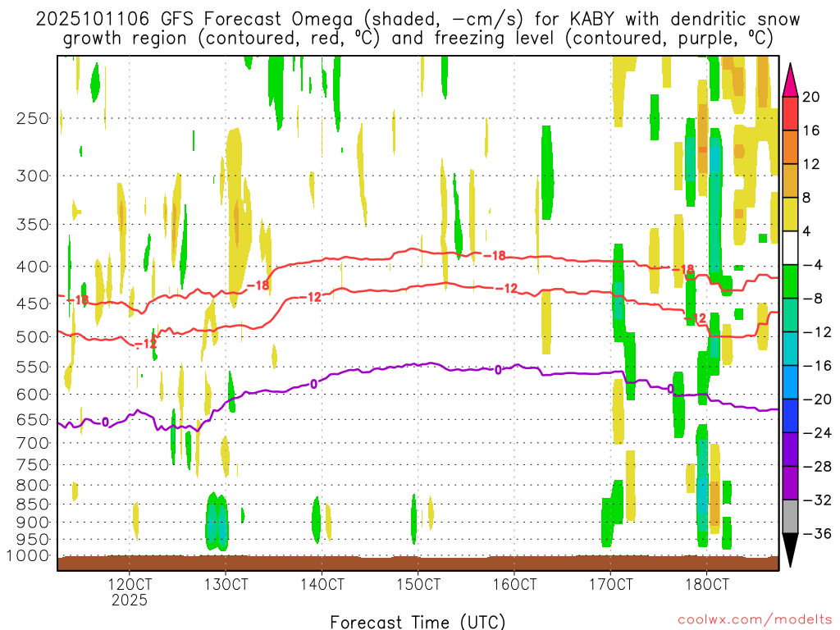Click the 2025 year label under 120CT
The image size is (840, 630).
[x=129, y=600]
